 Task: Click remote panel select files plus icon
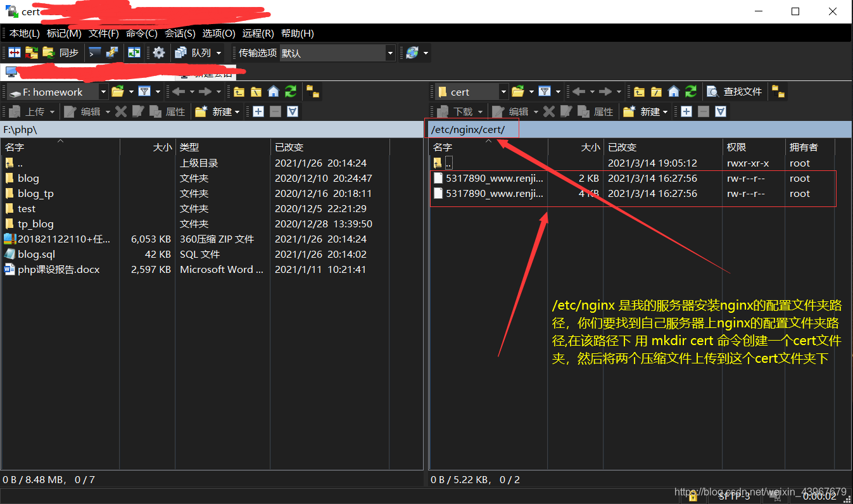[686, 112]
